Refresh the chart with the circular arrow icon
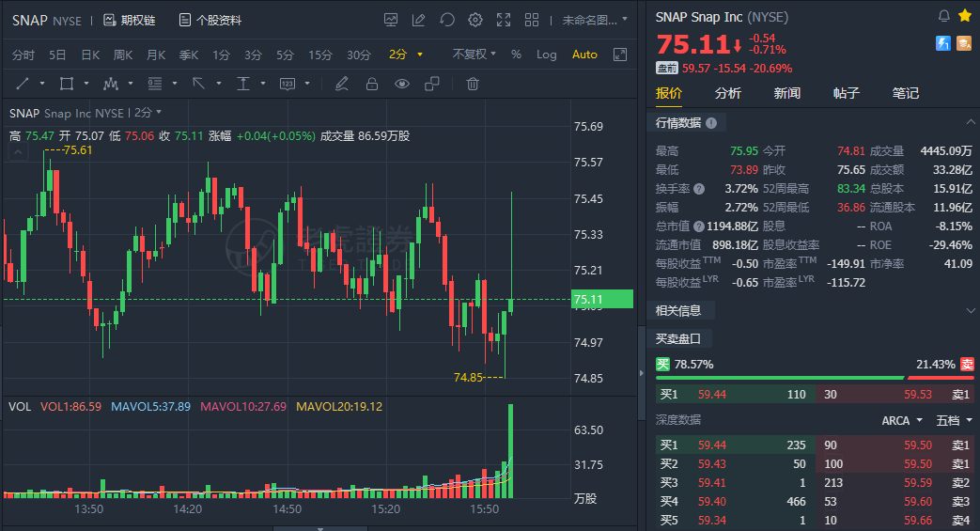Viewport: 980px width, 531px height. pyautogui.click(x=447, y=20)
